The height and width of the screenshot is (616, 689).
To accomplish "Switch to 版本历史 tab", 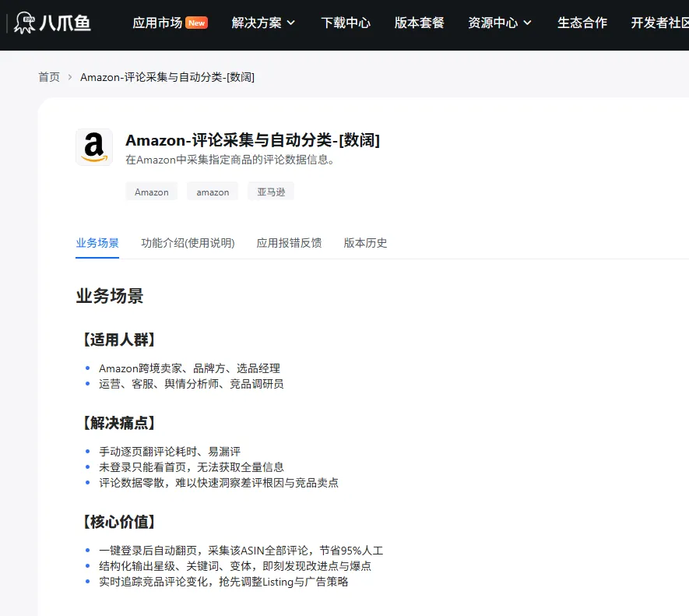I will coord(365,243).
